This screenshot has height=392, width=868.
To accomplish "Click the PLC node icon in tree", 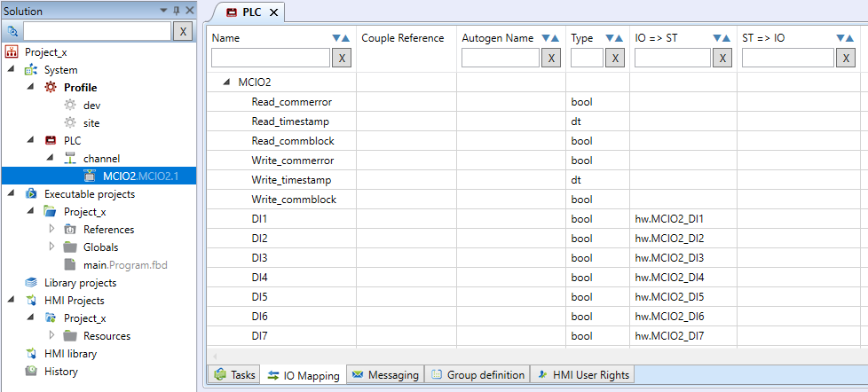I will [51, 140].
